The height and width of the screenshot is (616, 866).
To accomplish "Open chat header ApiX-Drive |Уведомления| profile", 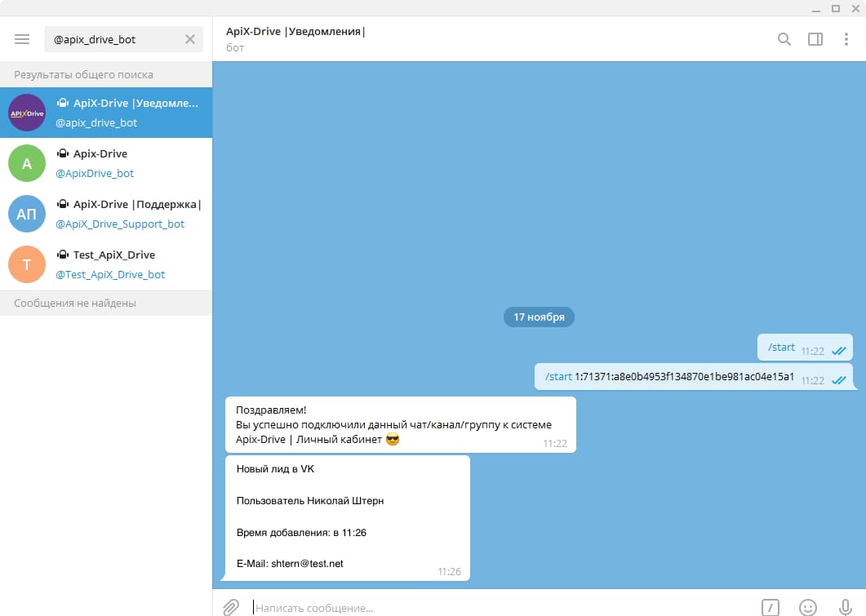I will 295,32.
